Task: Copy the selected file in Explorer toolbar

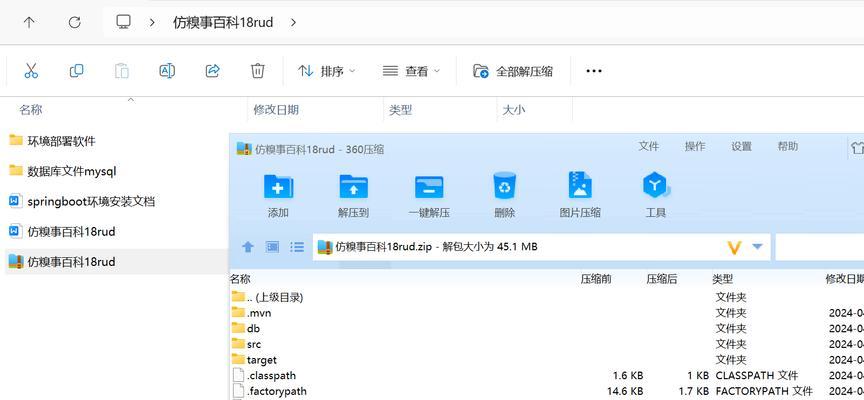Action: coord(76,71)
